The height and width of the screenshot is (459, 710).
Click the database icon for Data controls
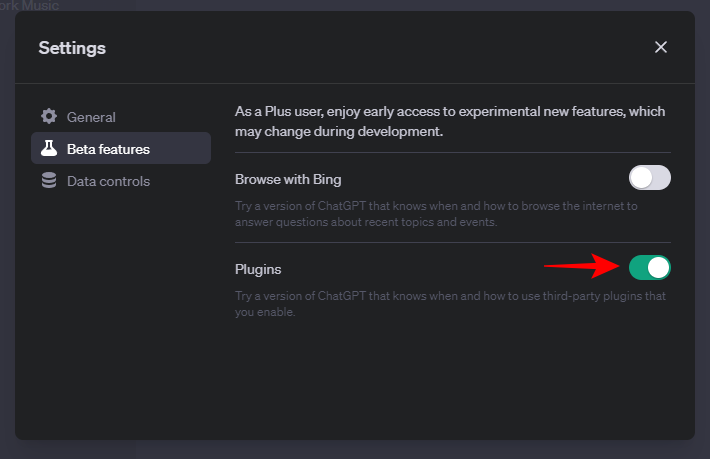click(48, 181)
